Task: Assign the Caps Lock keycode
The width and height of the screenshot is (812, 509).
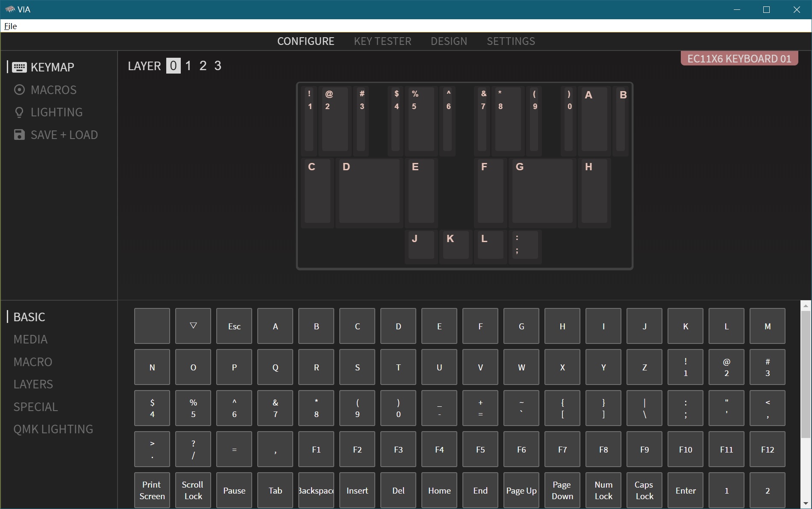Action: point(644,490)
